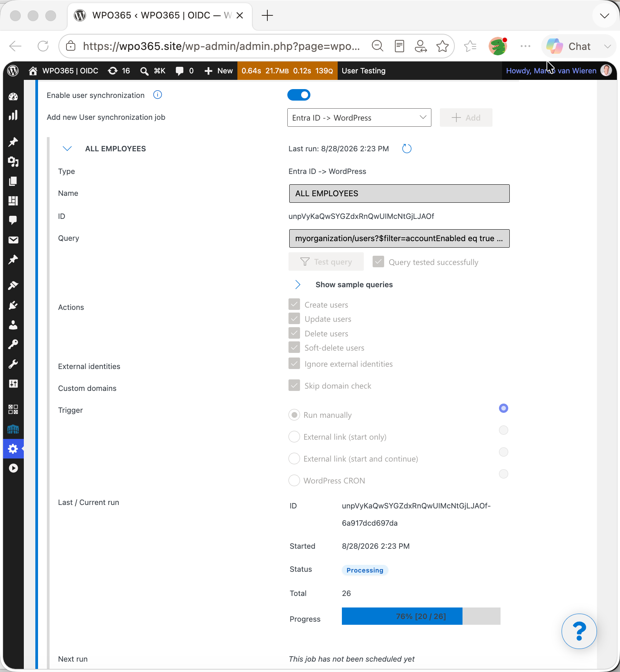Click the Processing status badge
Viewport: 620px width, 672px height.
(365, 570)
